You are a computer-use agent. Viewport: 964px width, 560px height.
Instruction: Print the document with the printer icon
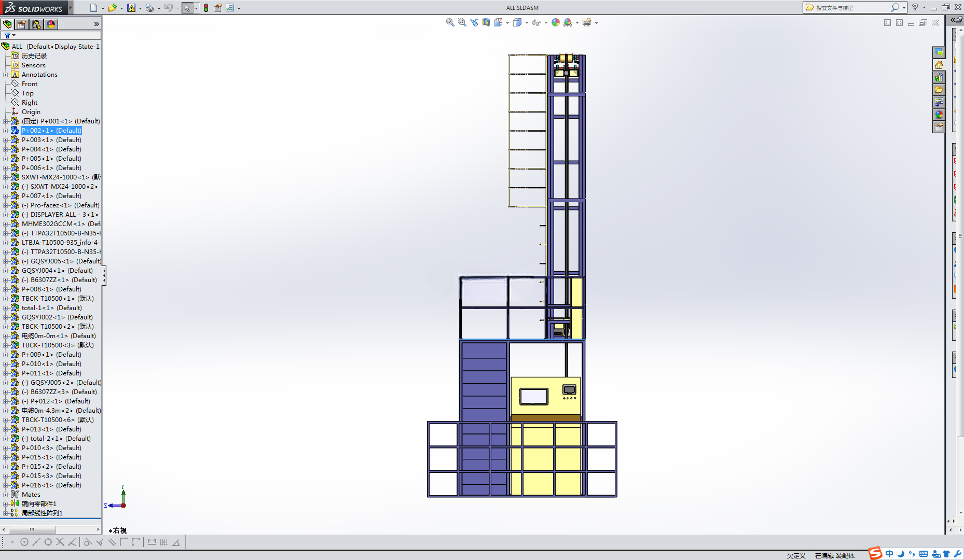click(x=149, y=8)
